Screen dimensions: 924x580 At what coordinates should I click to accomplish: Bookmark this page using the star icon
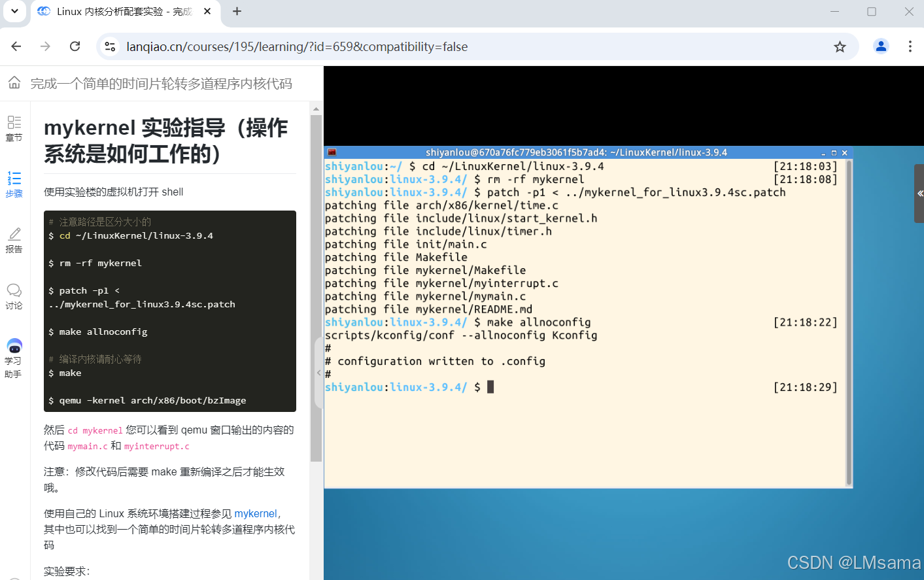pyautogui.click(x=840, y=46)
